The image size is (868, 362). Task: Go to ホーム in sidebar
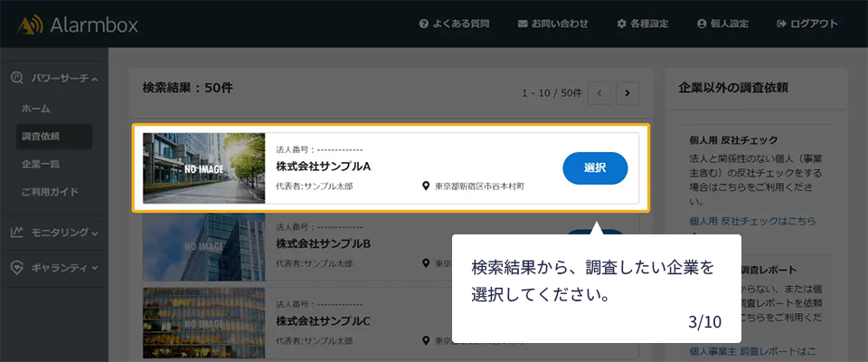(36, 109)
